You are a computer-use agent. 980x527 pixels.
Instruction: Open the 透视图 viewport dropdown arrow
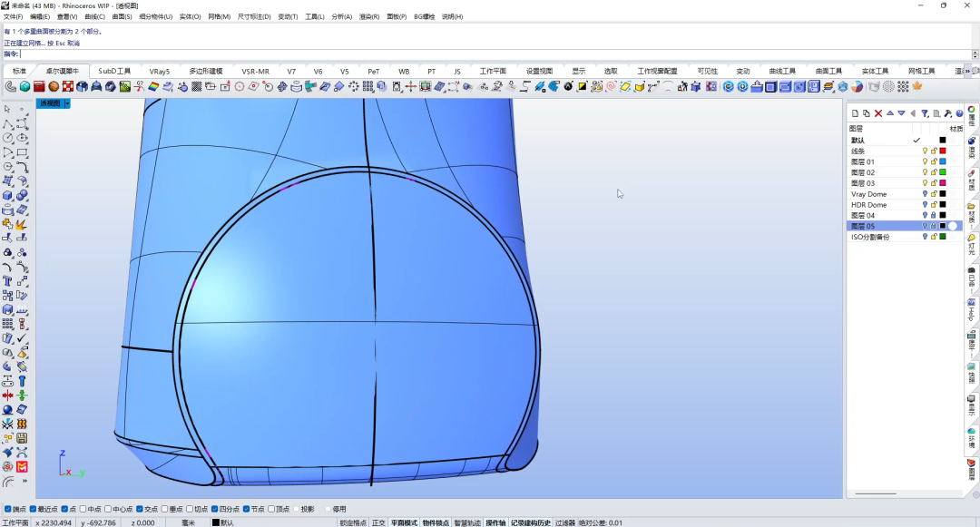[x=67, y=103]
